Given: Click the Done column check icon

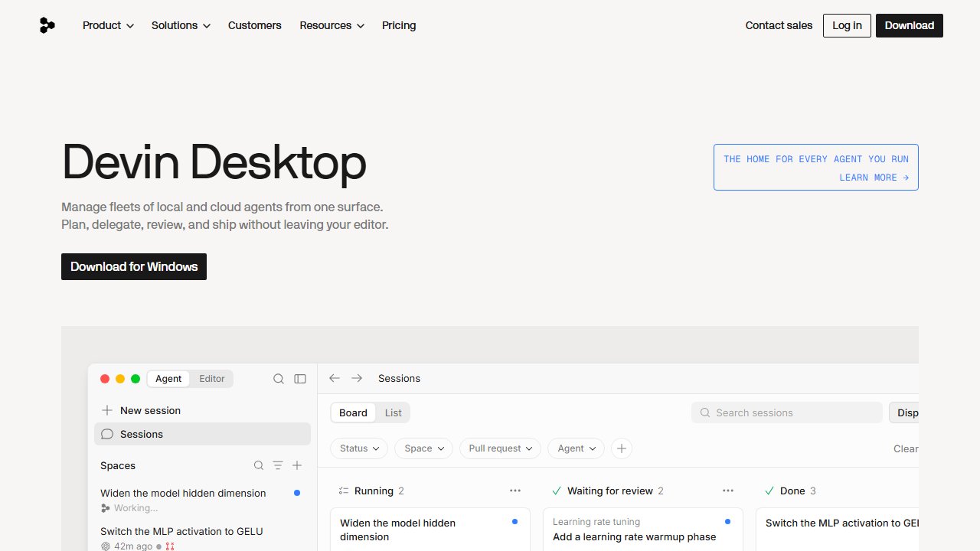Looking at the screenshot, I should (769, 491).
